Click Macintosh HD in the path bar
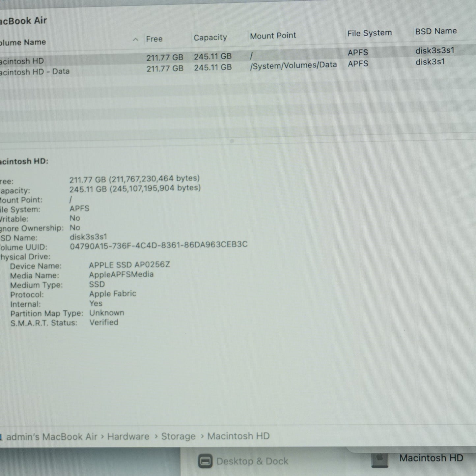Image resolution: width=476 pixels, height=476 pixels. (238, 436)
